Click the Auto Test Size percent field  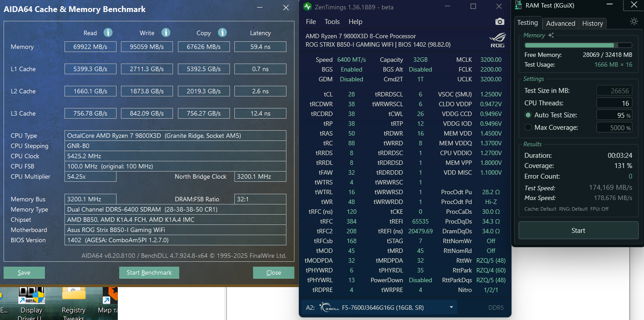614,115
